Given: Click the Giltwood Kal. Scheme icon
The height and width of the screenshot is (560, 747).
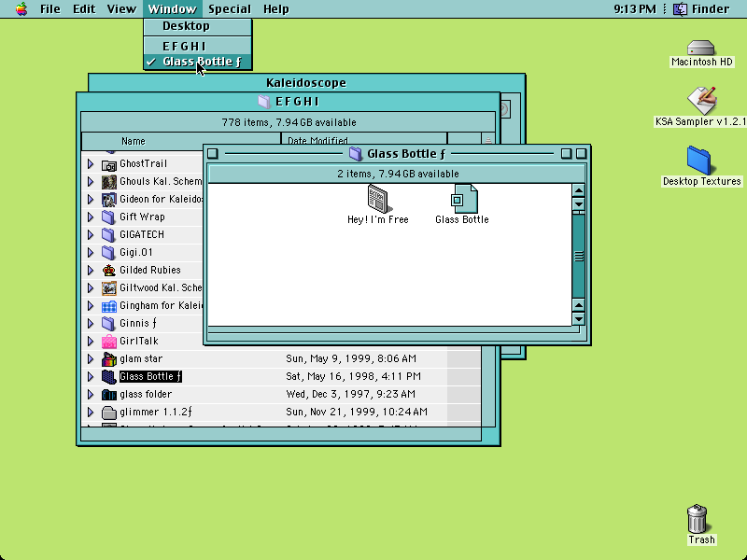Looking at the screenshot, I should pos(109,288).
